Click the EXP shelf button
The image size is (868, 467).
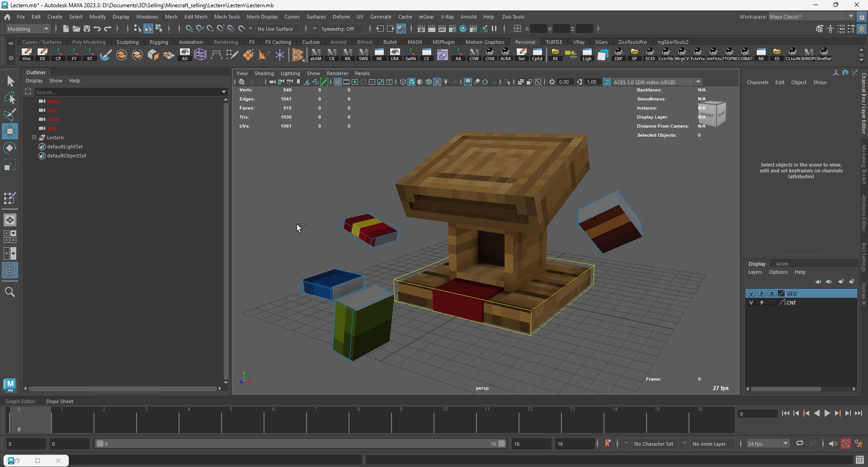(618, 54)
